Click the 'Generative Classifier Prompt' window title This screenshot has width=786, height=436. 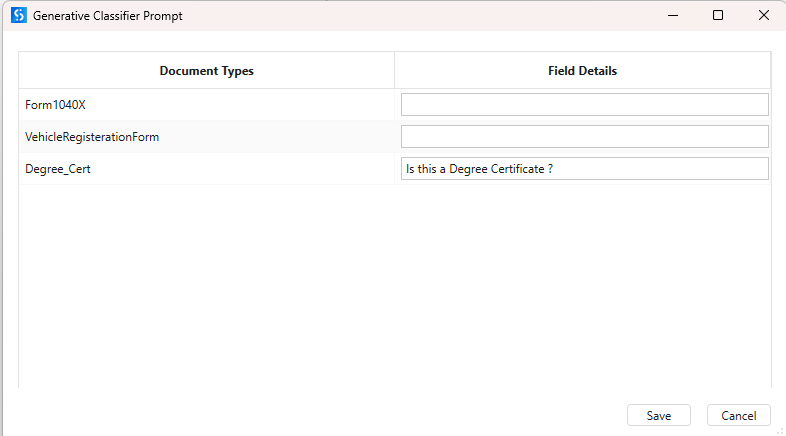point(108,16)
